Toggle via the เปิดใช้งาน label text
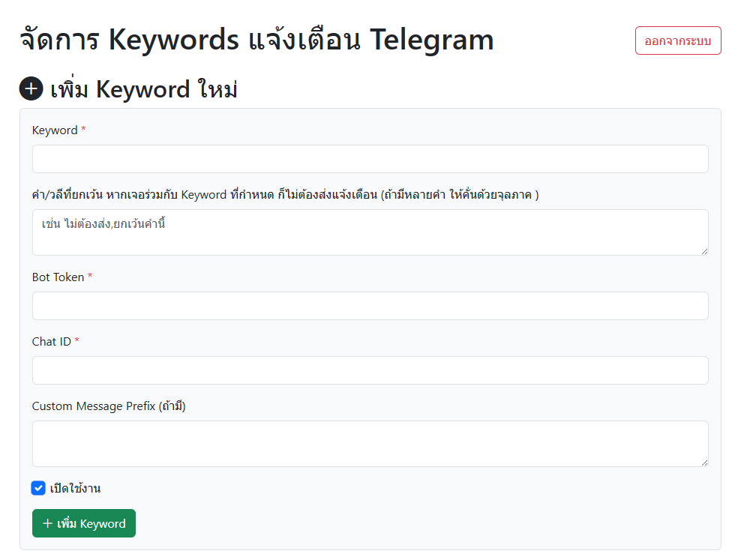The image size is (735, 560). pos(75,489)
